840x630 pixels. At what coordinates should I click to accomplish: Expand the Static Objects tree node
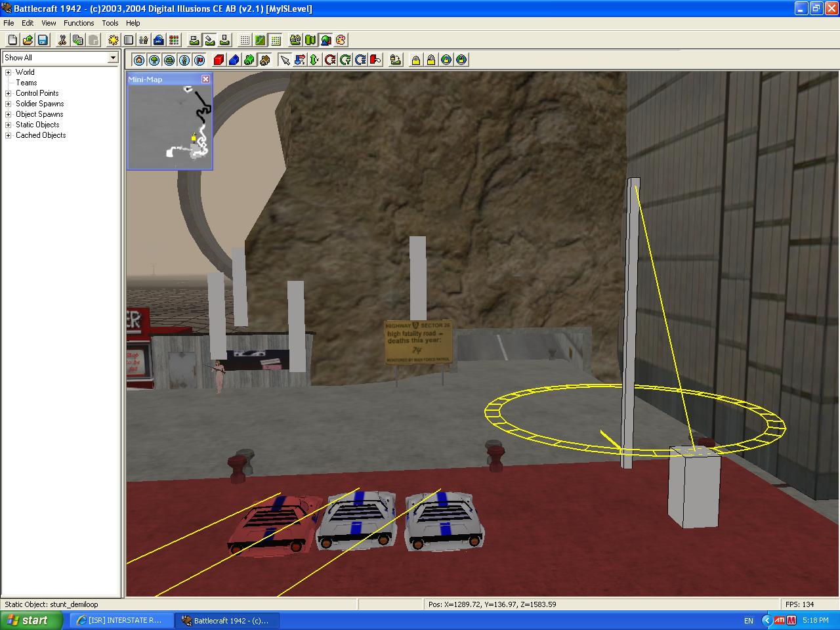[x=9, y=125]
